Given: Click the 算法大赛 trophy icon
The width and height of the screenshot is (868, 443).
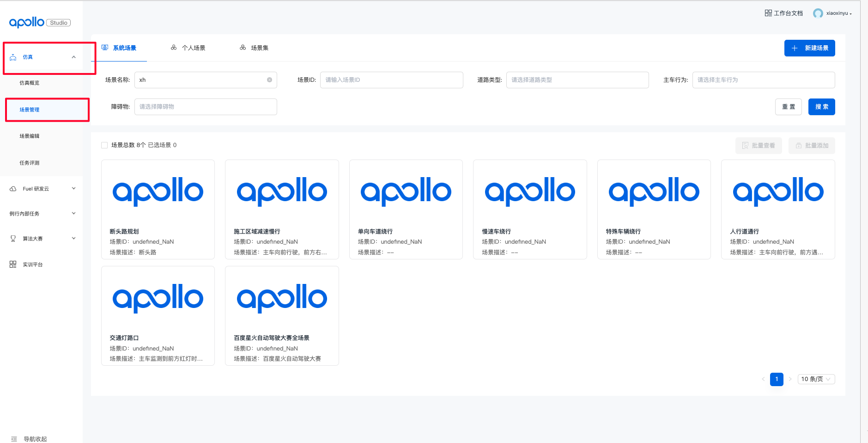Looking at the screenshot, I should (12, 238).
